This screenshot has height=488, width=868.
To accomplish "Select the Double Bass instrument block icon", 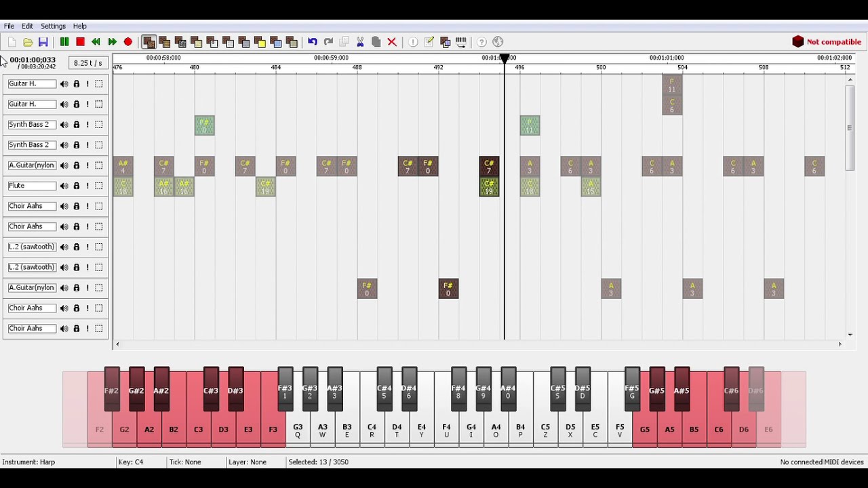I will click(x=165, y=42).
